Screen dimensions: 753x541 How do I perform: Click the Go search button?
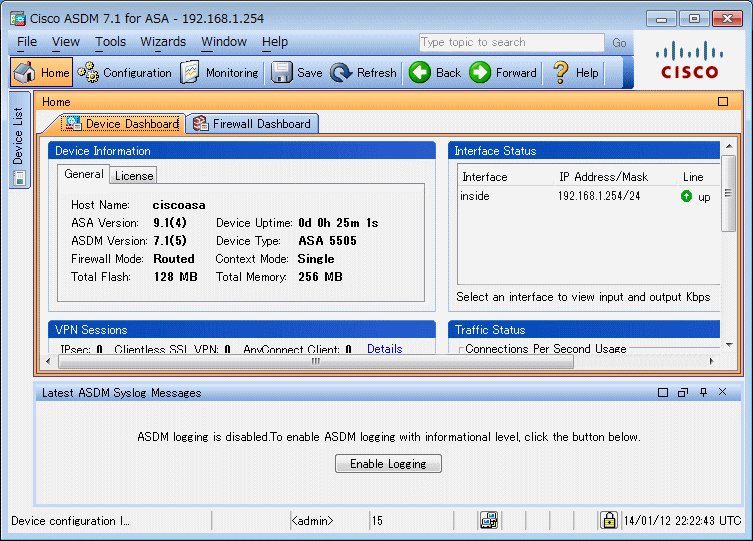(x=619, y=43)
